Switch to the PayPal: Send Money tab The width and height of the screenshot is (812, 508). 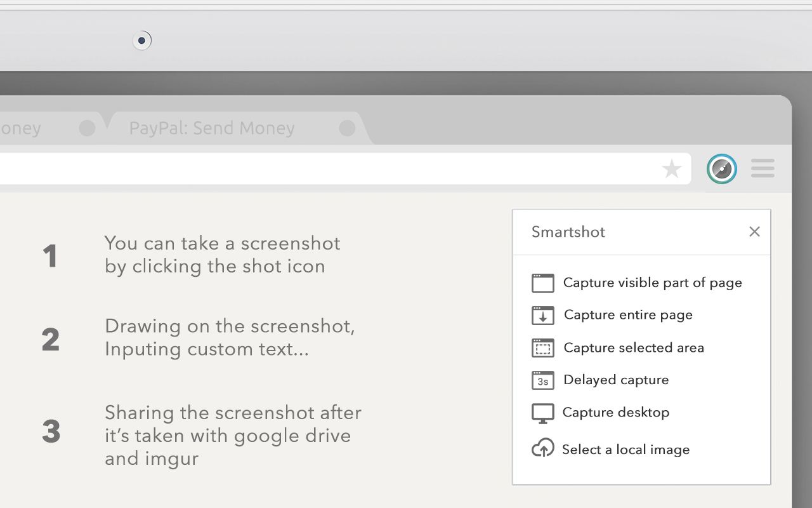tap(212, 128)
